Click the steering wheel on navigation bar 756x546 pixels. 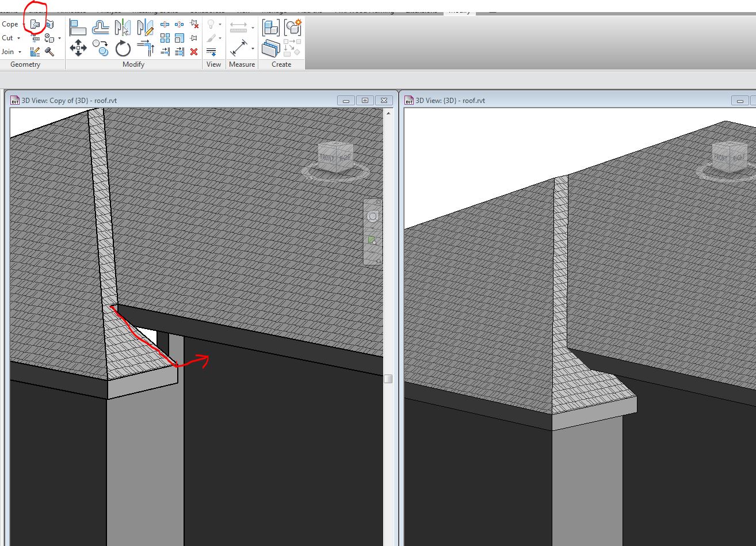click(x=373, y=216)
